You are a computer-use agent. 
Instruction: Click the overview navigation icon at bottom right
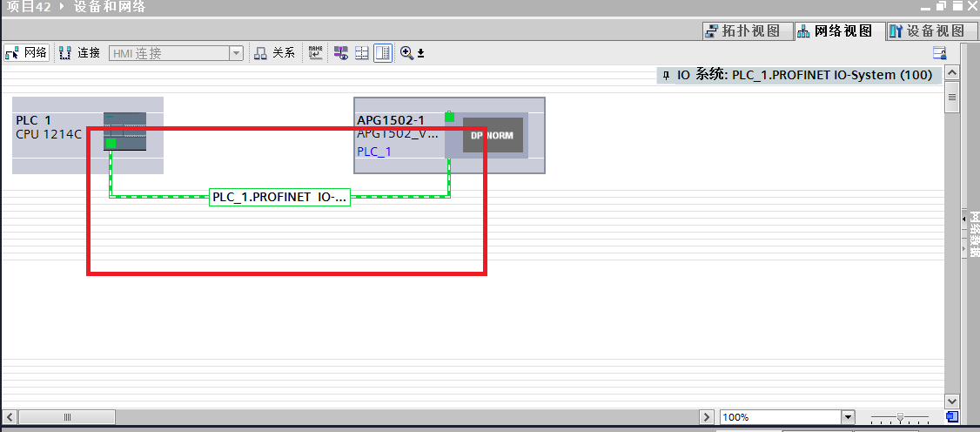click(952, 417)
